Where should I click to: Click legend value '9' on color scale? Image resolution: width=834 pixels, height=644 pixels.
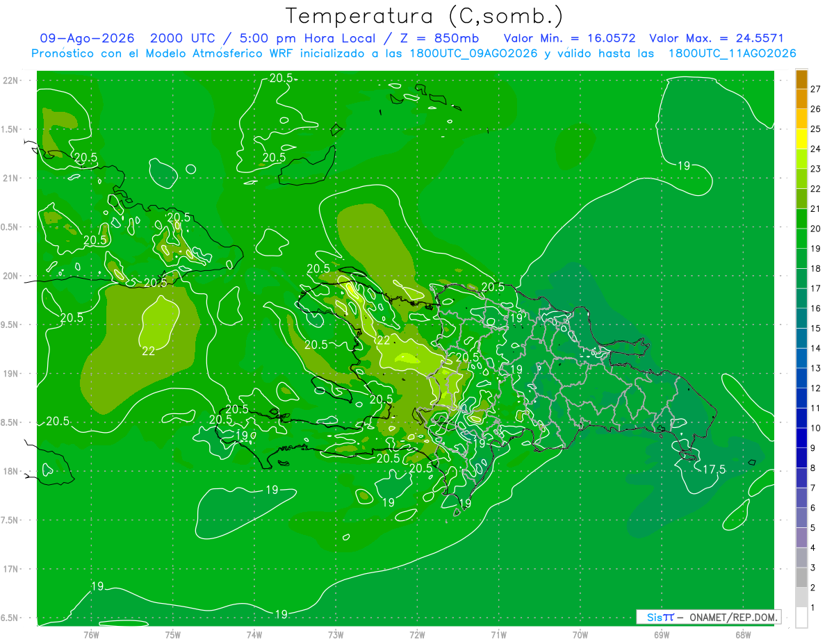813,447
